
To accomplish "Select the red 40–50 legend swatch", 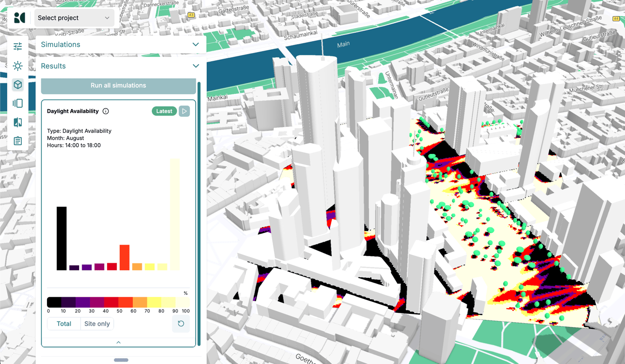I will 111,302.
